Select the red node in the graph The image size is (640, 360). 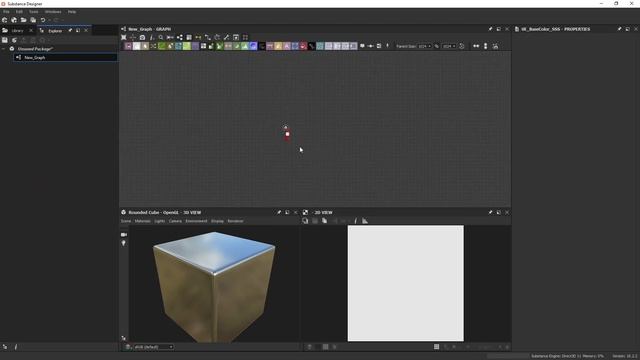point(287,134)
